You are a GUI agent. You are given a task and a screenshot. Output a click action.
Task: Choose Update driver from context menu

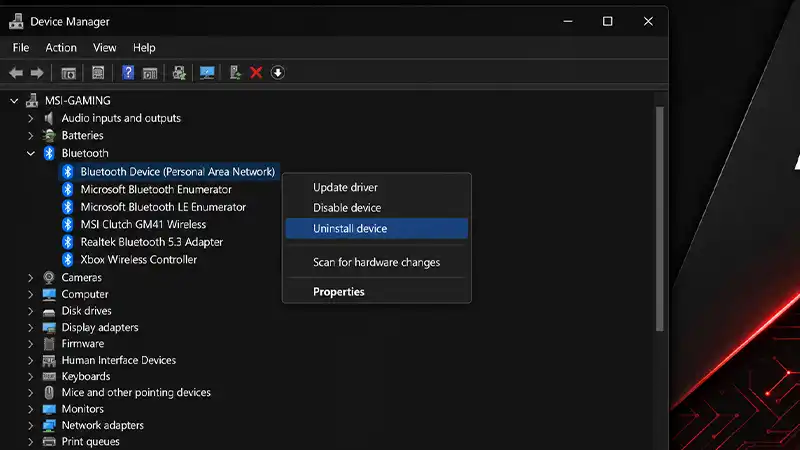click(x=377, y=187)
